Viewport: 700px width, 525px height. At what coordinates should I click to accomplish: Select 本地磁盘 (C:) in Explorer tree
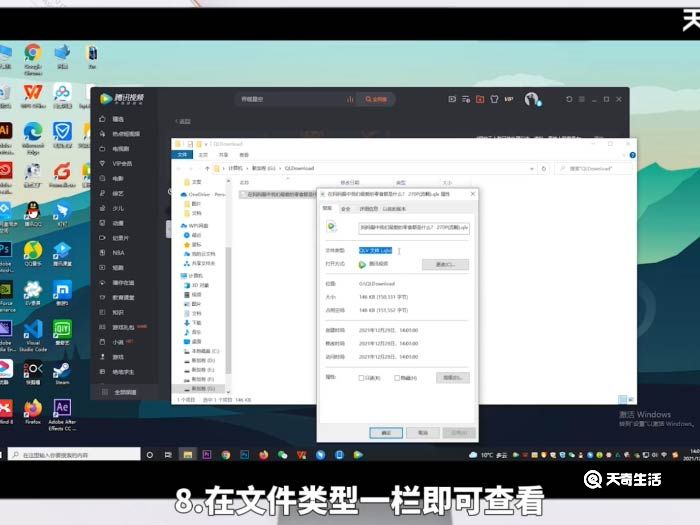pos(202,351)
